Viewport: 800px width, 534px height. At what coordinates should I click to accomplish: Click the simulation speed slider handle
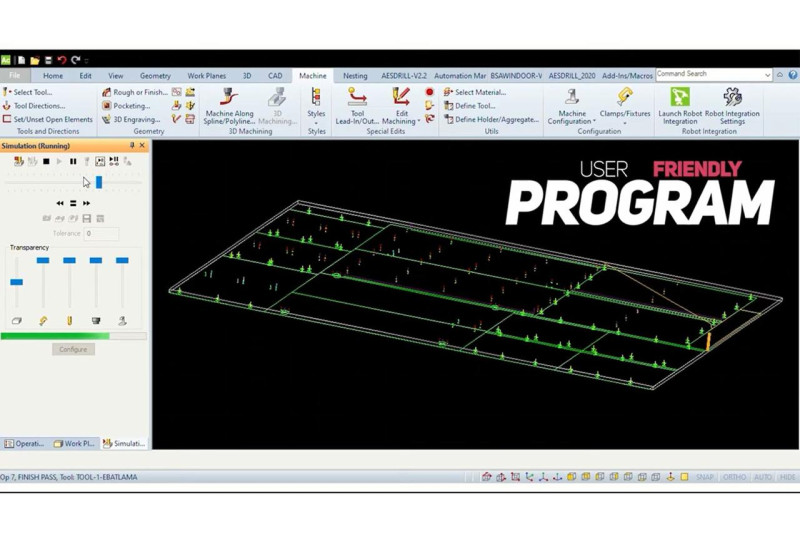click(x=98, y=182)
